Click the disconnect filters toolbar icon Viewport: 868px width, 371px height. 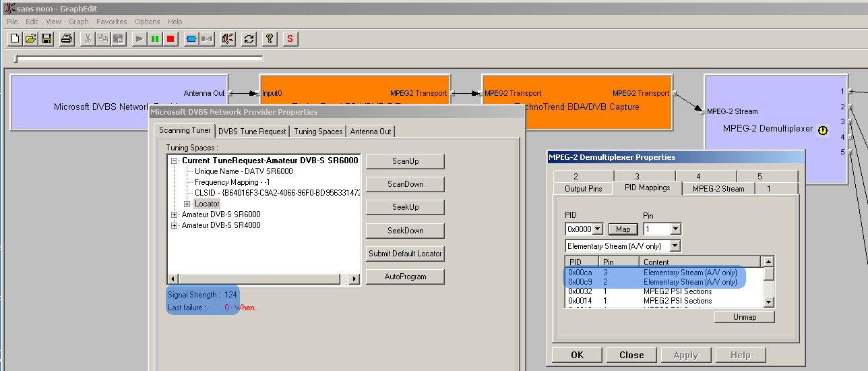click(x=206, y=38)
